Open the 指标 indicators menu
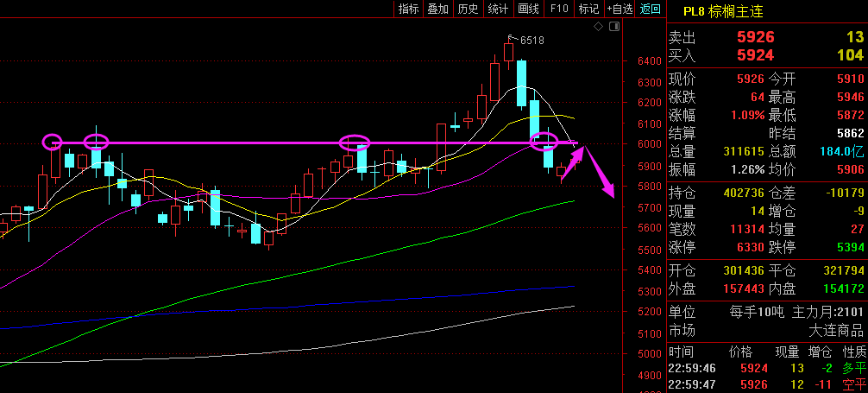The image size is (868, 393). (408, 9)
